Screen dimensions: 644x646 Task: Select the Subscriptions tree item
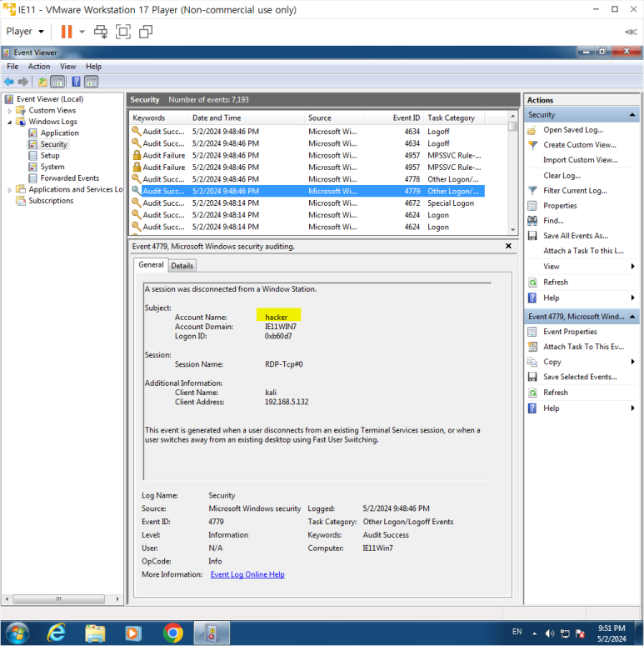[51, 201]
